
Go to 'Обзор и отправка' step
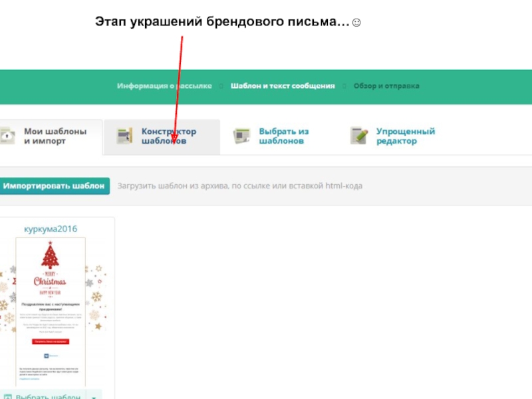(386, 86)
